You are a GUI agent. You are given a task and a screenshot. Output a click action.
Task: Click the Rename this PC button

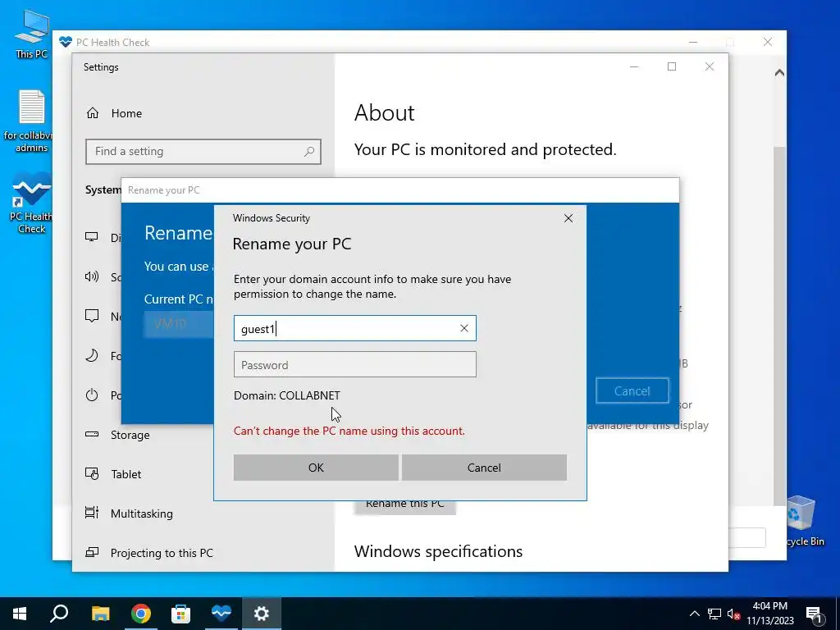pyautogui.click(x=405, y=505)
